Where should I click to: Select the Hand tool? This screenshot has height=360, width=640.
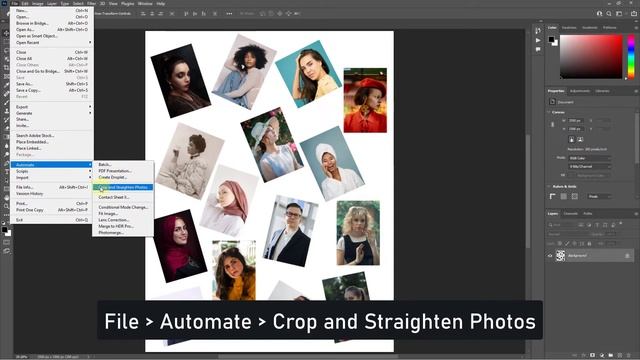(x=7, y=198)
